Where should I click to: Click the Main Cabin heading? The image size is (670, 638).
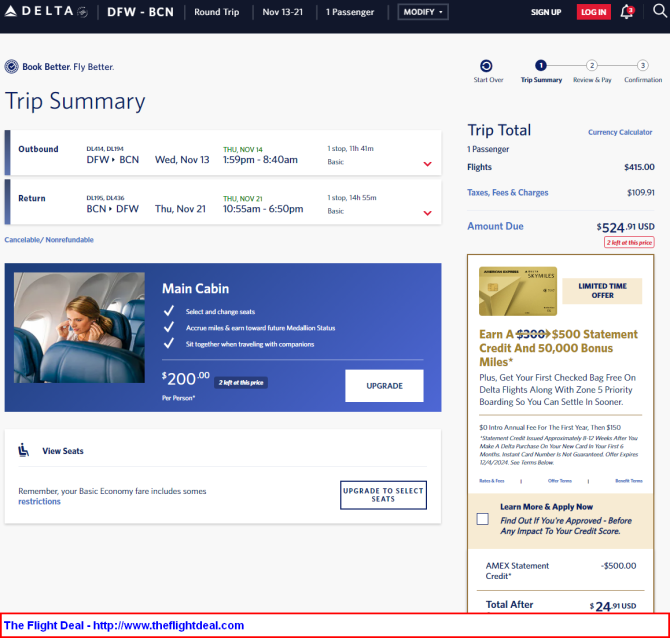(195, 288)
